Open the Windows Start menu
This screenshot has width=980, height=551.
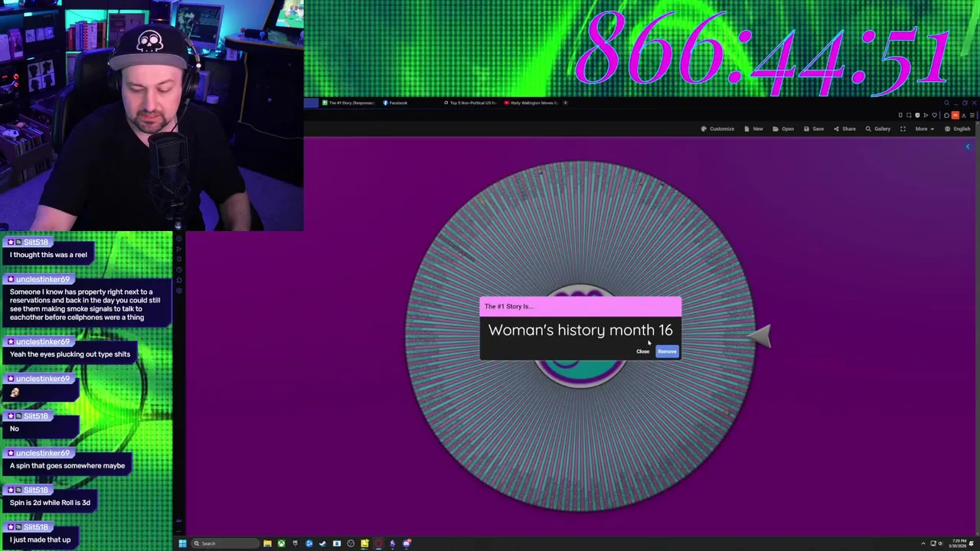pos(182,543)
